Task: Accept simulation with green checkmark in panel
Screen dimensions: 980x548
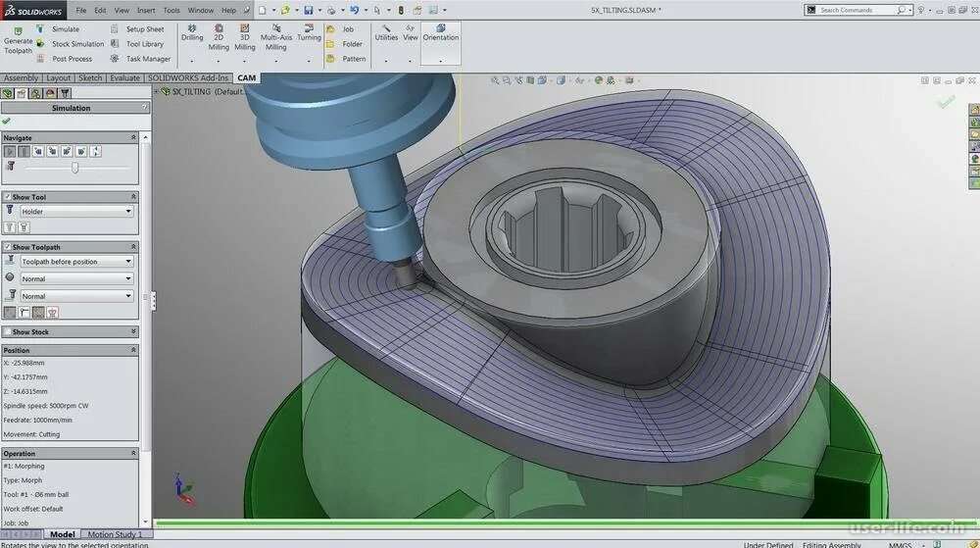Action: 6,121
